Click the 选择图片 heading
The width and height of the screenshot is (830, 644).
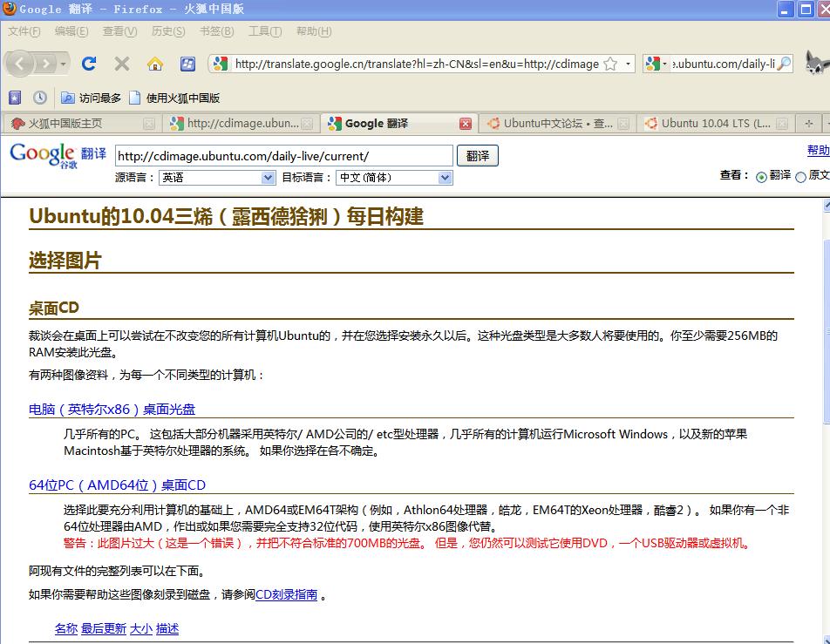[x=65, y=261]
